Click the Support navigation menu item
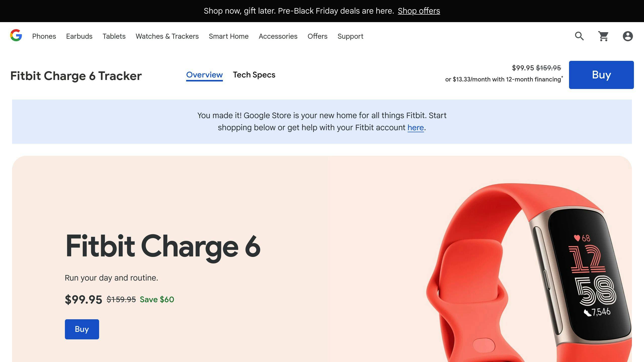Image resolution: width=644 pixels, height=362 pixels. coord(350,36)
